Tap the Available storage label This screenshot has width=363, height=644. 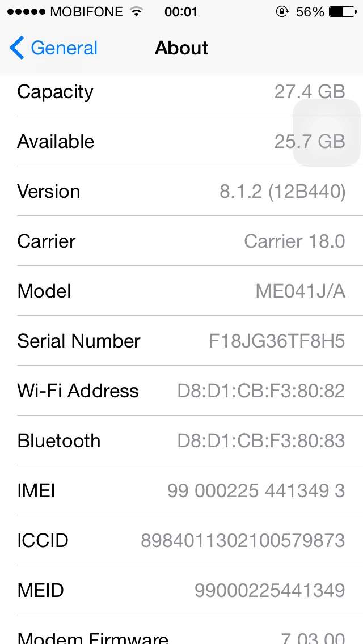(56, 141)
